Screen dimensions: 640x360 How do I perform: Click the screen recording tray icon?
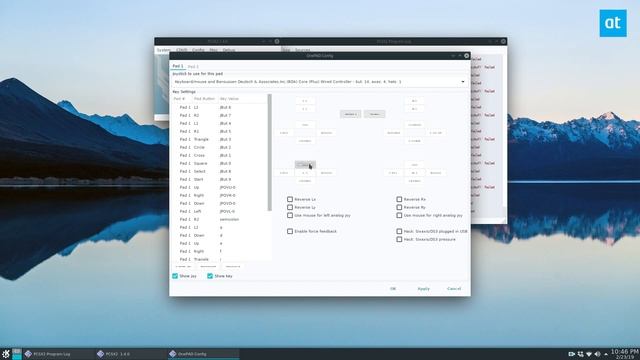click(571, 354)
